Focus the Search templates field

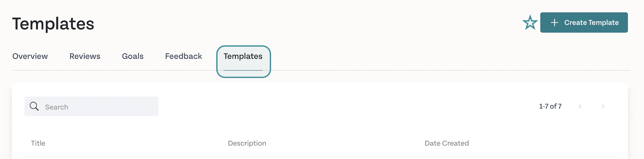(91, 106)
